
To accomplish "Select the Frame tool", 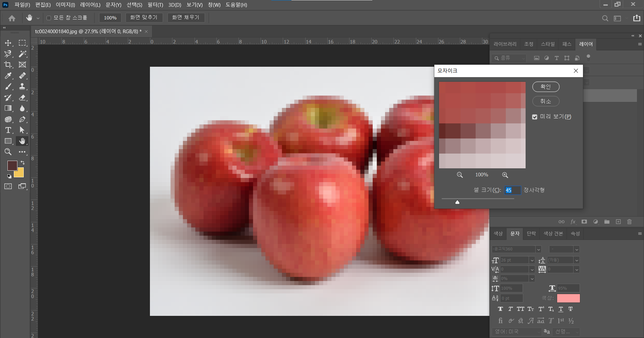I will tap(22, 65).
